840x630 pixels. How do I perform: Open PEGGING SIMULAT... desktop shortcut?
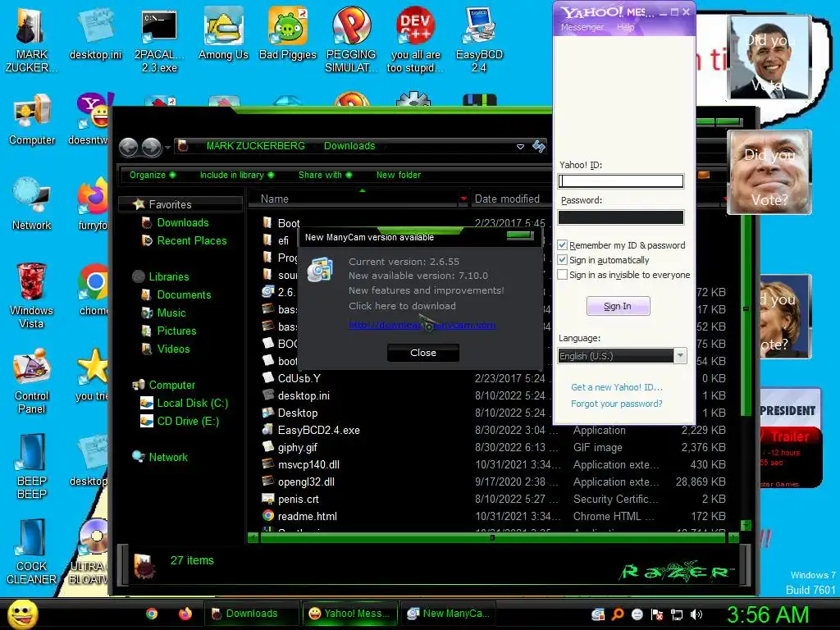[x=351, y=40]
